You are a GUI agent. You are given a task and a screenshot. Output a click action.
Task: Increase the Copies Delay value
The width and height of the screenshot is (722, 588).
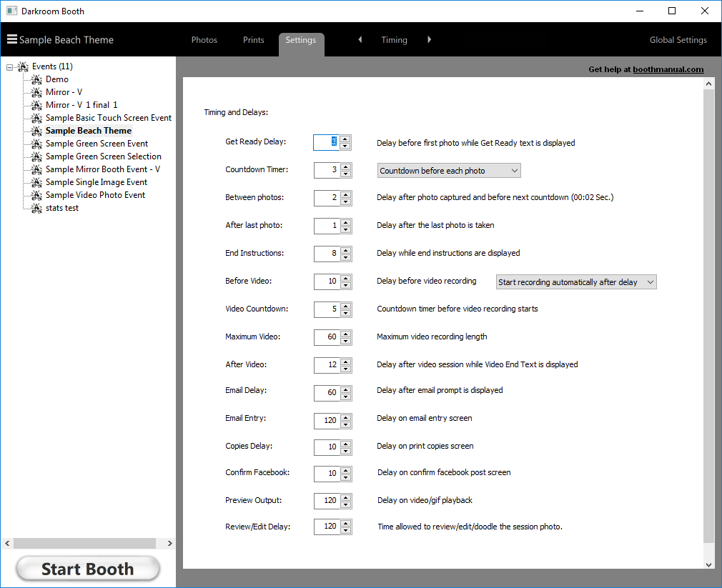[x=346, y=444]
